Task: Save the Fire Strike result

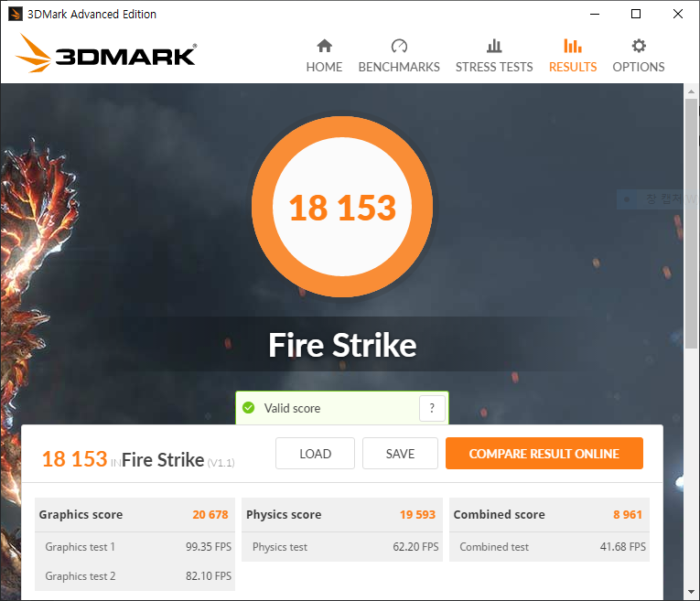Action: click(x=400, y=454)
